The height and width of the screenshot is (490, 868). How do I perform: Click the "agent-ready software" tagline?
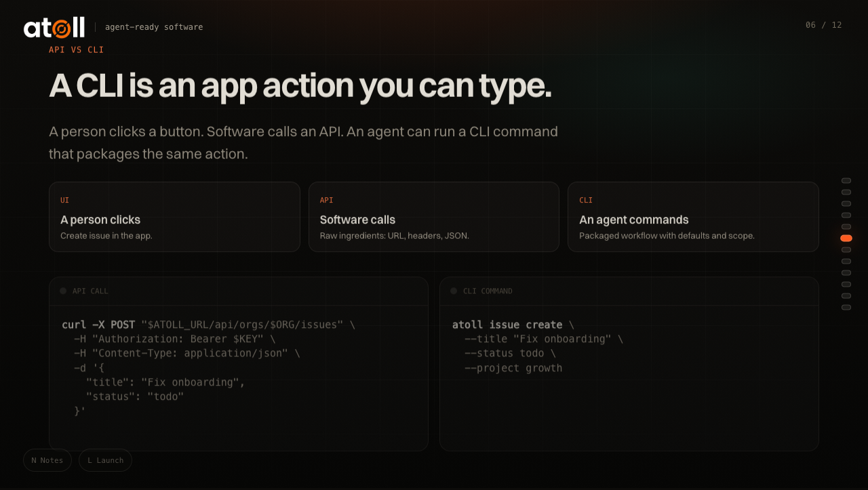(x=154, y=27)
